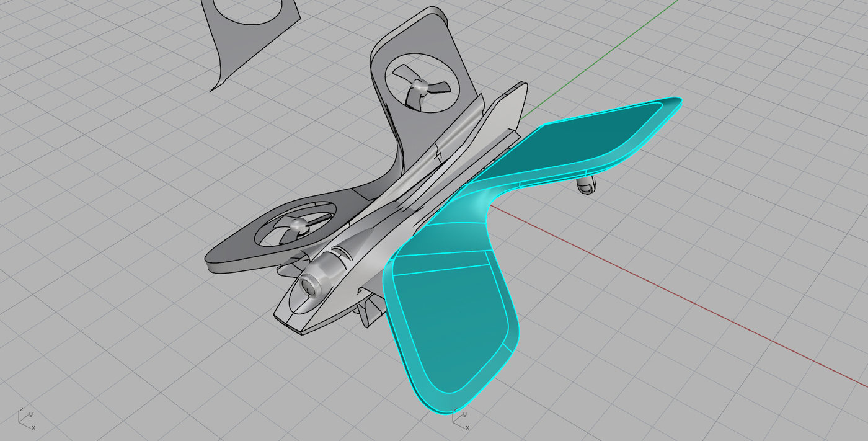This screenshot has height=441, width=868.
Task: Click the y label of the center axis gizmo
Action: (x=464, y=414)
